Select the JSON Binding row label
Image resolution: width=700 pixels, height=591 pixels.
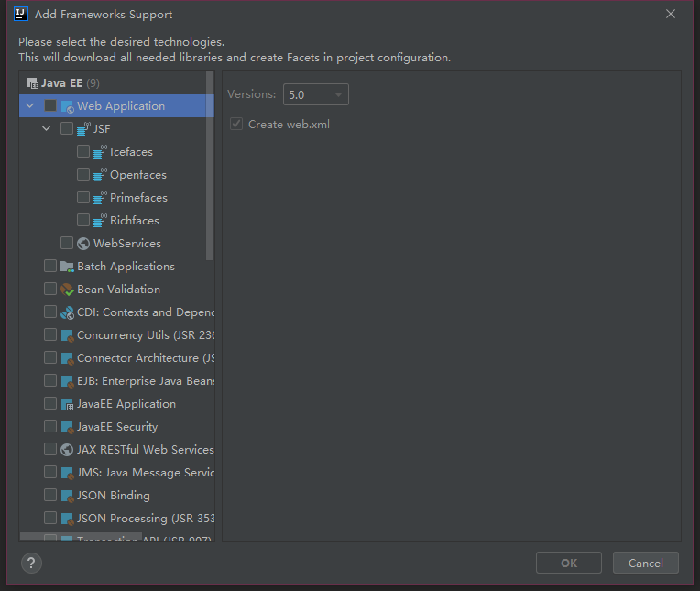tap(114, 496)
